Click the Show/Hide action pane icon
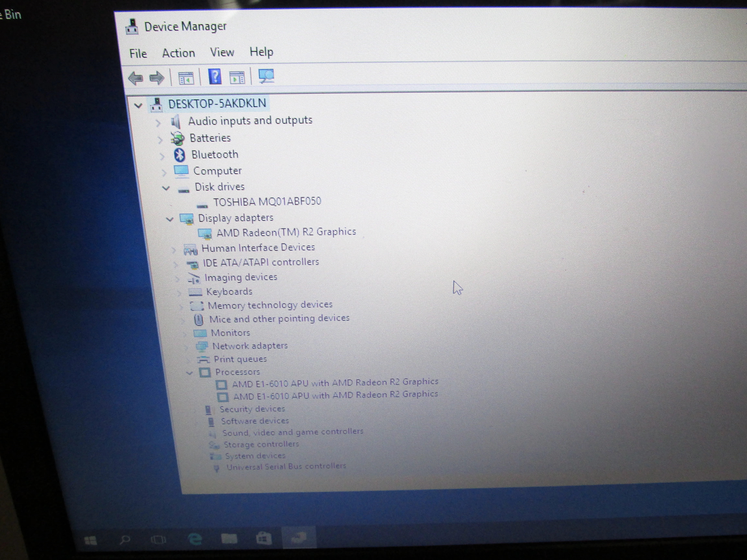The height and width of the screenshot is (560, 747). pos(237,77)
